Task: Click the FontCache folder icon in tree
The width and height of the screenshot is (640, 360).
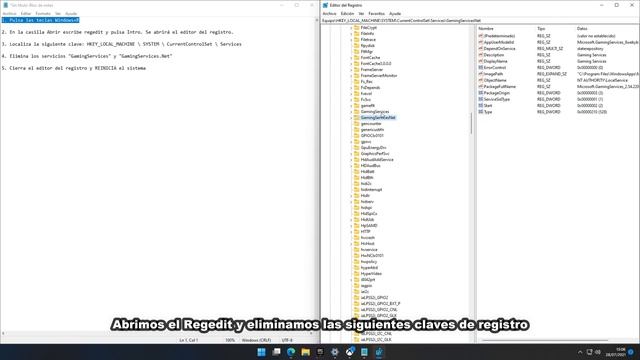Action: tap(356, 58)
